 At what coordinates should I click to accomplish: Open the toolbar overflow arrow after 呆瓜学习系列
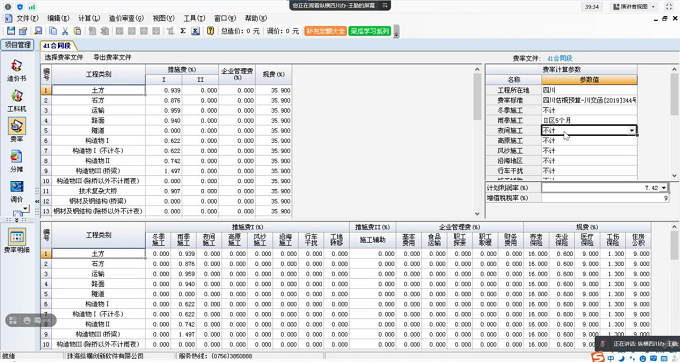tap(396, 32)
